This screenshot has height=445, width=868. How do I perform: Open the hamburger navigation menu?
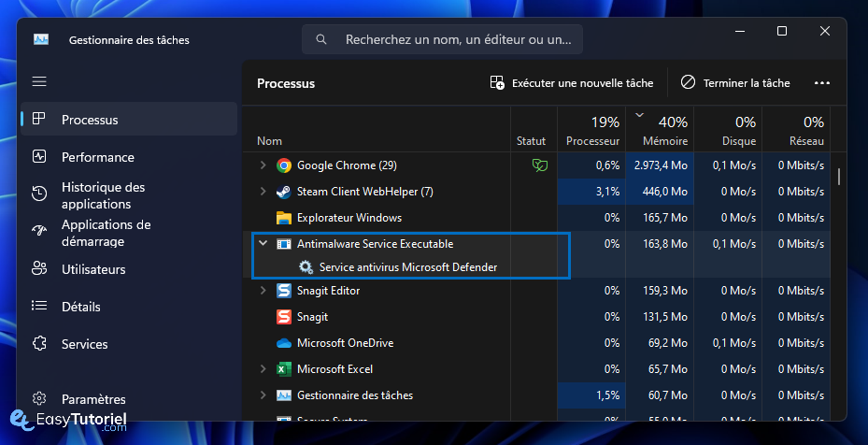39,81
